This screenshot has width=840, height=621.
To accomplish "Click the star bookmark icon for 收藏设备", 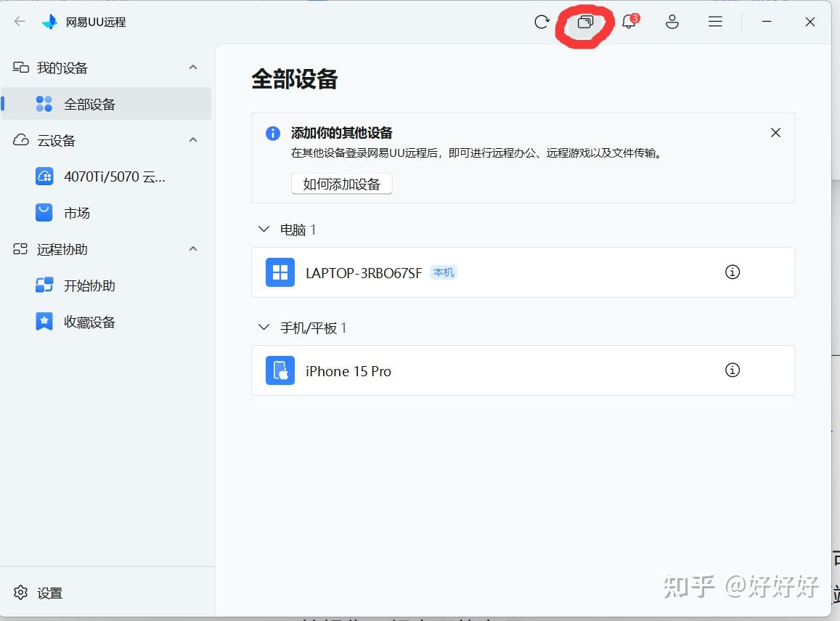I will 44,322.
